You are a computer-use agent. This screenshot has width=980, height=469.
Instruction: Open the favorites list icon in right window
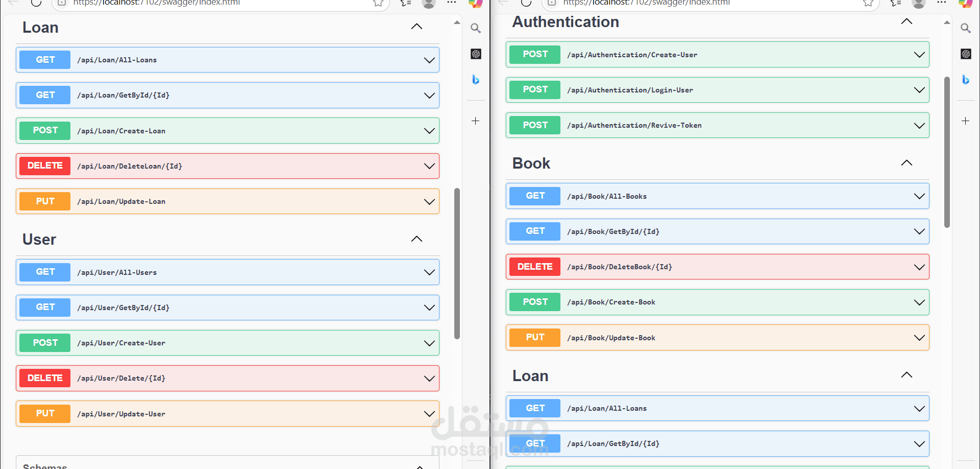(896, 3)
